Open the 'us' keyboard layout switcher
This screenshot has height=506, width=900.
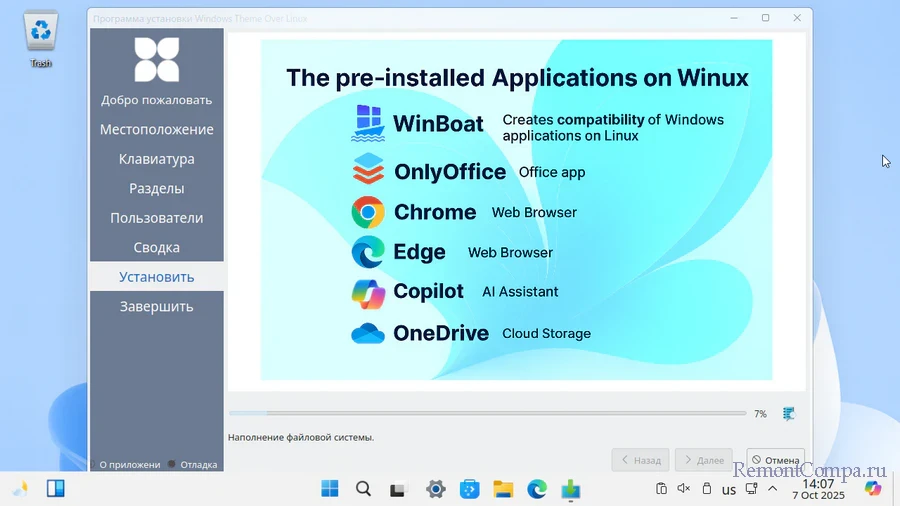729,490
